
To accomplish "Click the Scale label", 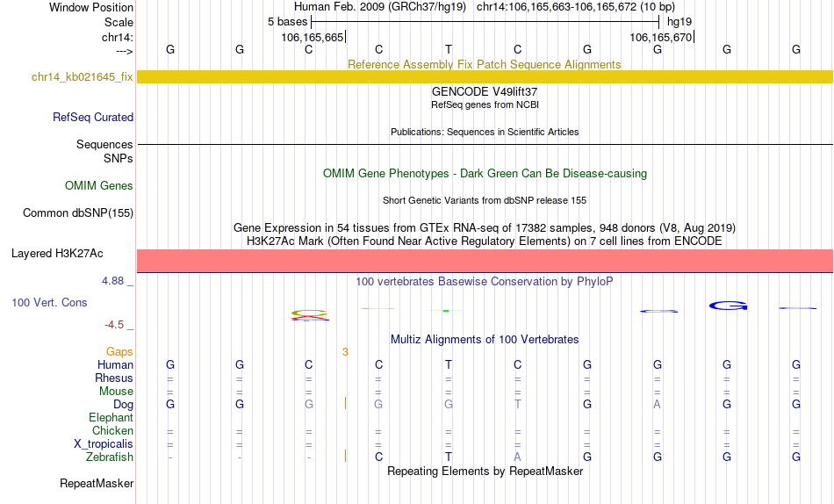I will tap(119, 22).
